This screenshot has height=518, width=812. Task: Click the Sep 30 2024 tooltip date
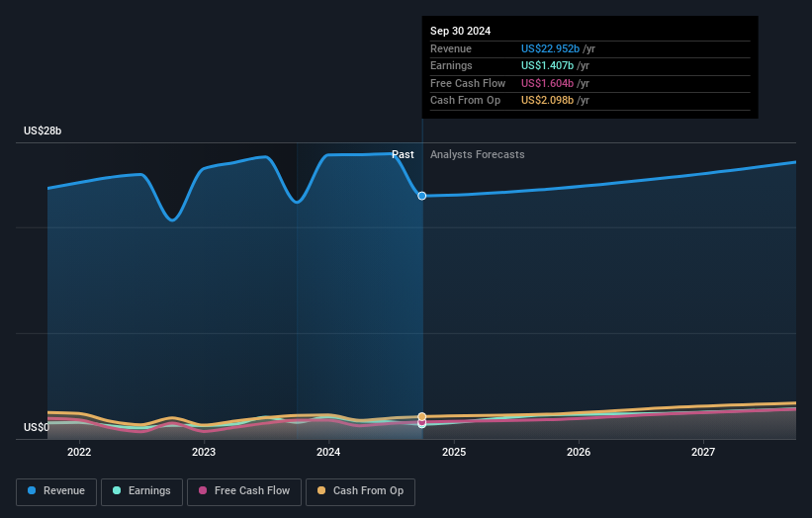460,31
